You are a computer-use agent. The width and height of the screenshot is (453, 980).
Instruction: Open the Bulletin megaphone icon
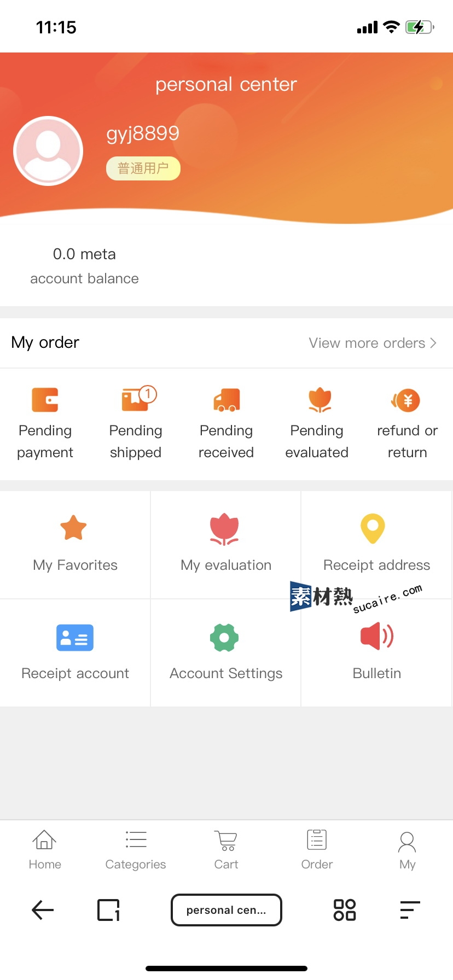coord(377,636)
